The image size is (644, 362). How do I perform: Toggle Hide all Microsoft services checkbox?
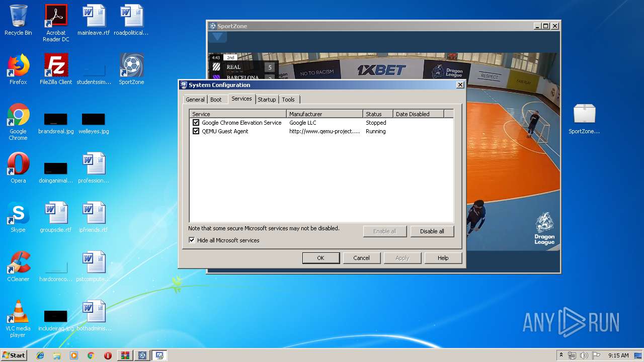click(192, 240)
